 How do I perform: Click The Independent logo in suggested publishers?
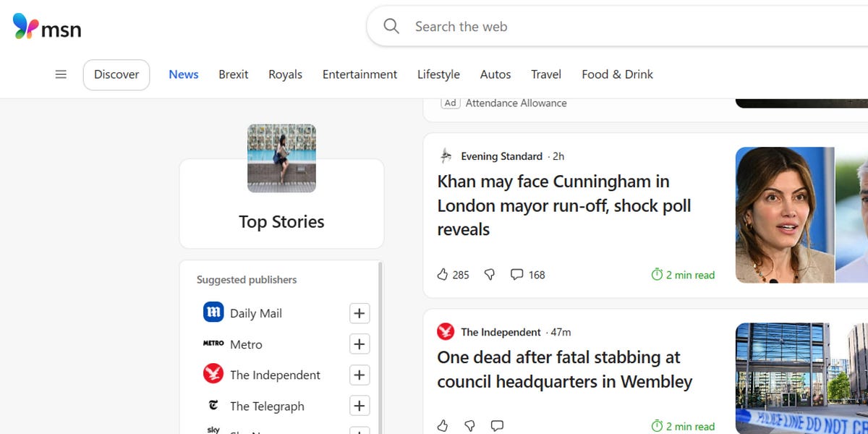tap(213, 374)
